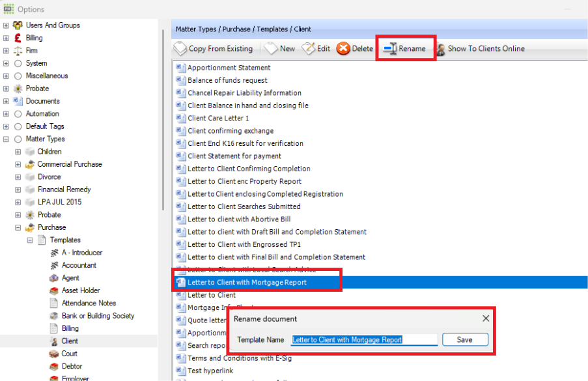Select Client Care Letter 1 template
588x381 pixels.
click(x=218, y=118)
